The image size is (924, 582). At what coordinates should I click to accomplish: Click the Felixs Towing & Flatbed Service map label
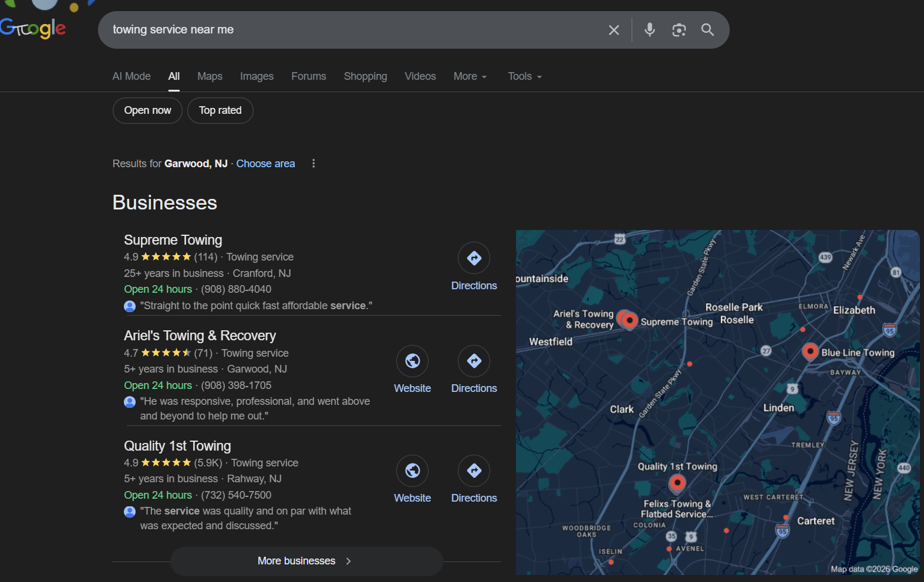pyautogui.click(x=677, y=509)
